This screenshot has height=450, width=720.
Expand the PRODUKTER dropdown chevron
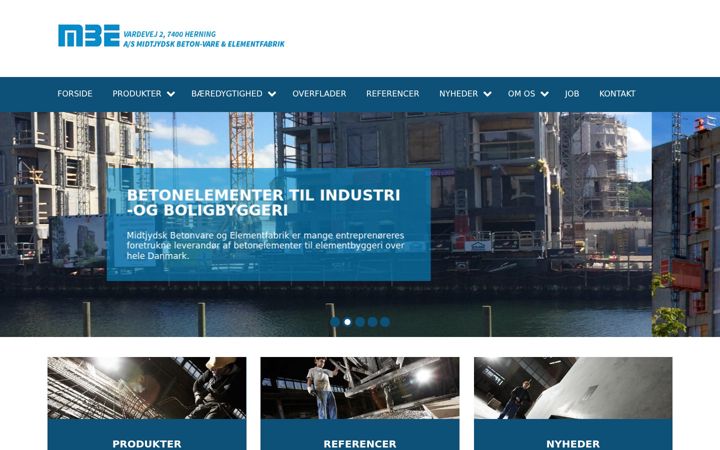[x=171, y=94]
